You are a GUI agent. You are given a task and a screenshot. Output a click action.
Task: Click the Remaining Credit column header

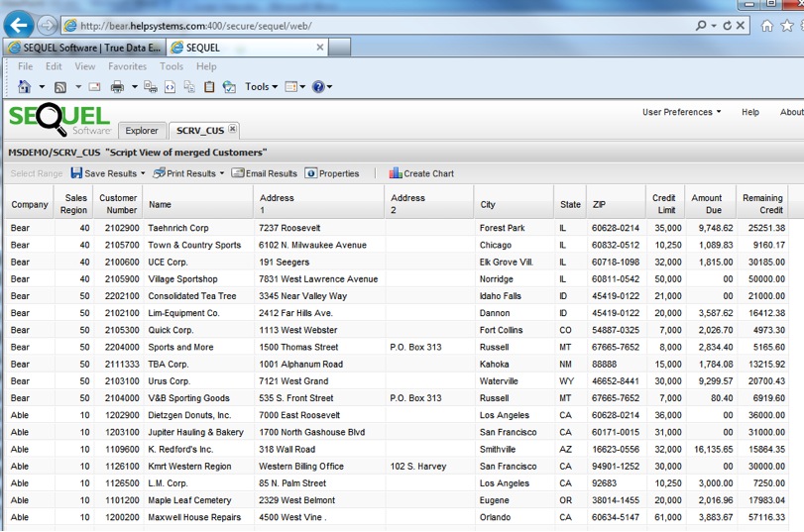point(762,204)
